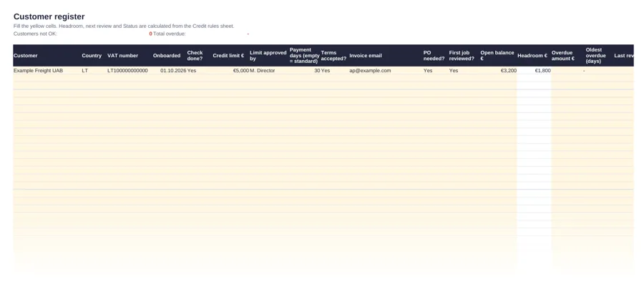Click the red 0 count value
The image size is (644, 284).
pos(151,34)
